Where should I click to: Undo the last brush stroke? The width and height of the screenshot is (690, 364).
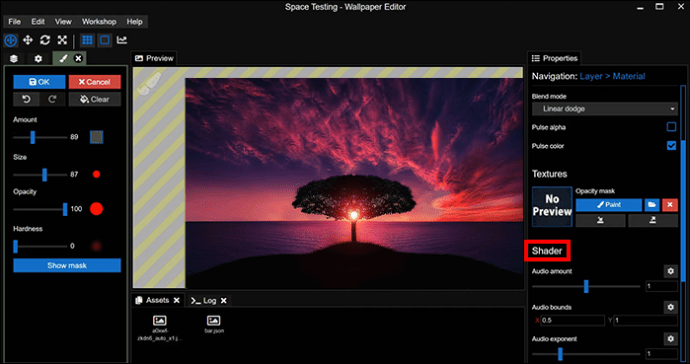click(26, 99)
